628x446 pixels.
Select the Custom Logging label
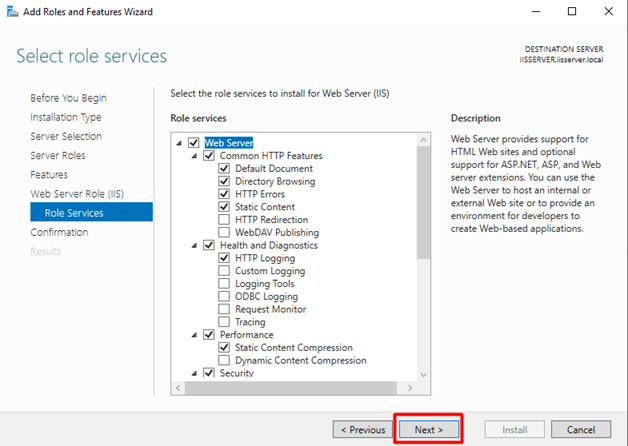pos(270,271)
